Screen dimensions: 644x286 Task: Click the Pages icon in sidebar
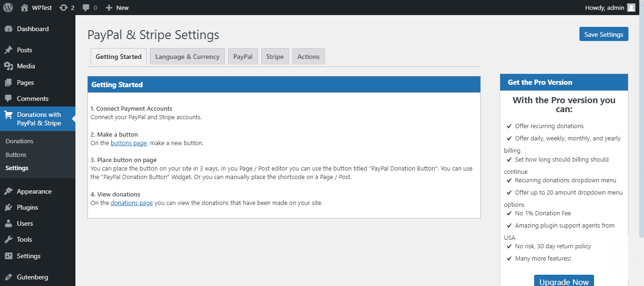[x=8, y=82]
